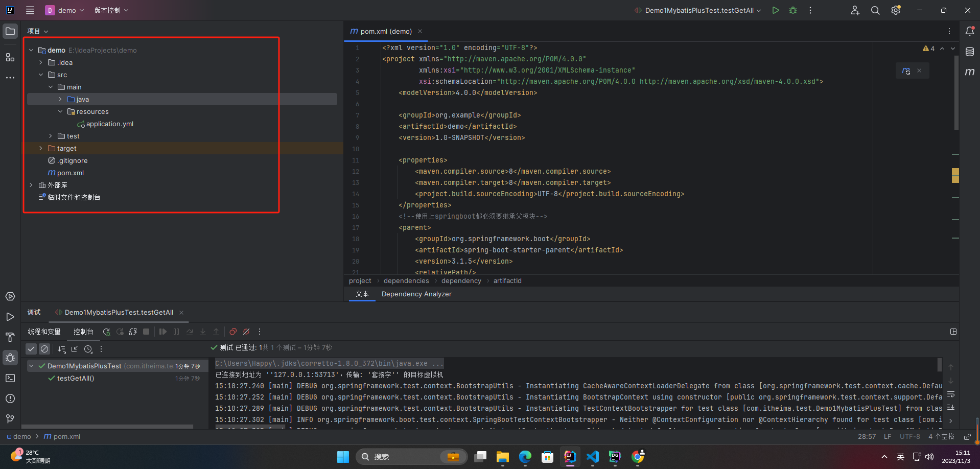Screen dimensions: 980x469
Task: Open the Maven tool window
Action: coord(970,72)
